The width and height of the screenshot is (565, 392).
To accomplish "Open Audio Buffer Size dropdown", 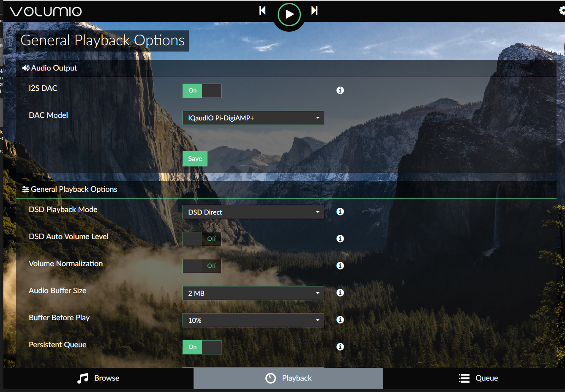I will tap(253, 293).
